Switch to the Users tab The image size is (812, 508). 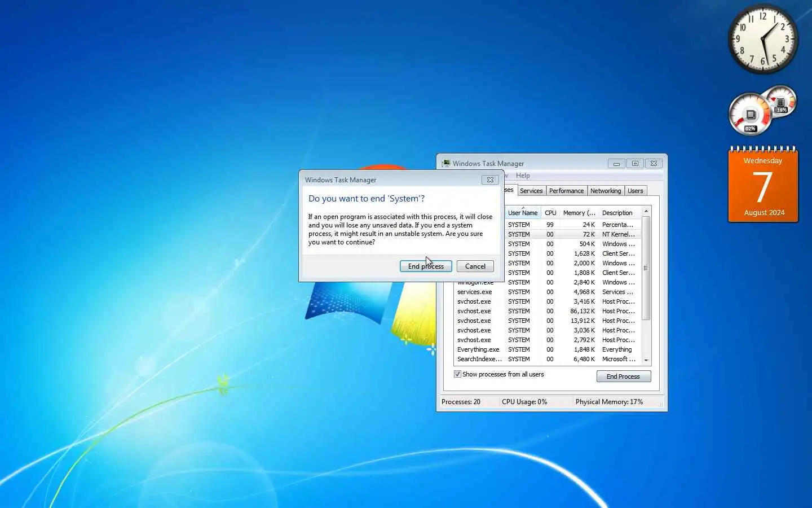[636, 191]
